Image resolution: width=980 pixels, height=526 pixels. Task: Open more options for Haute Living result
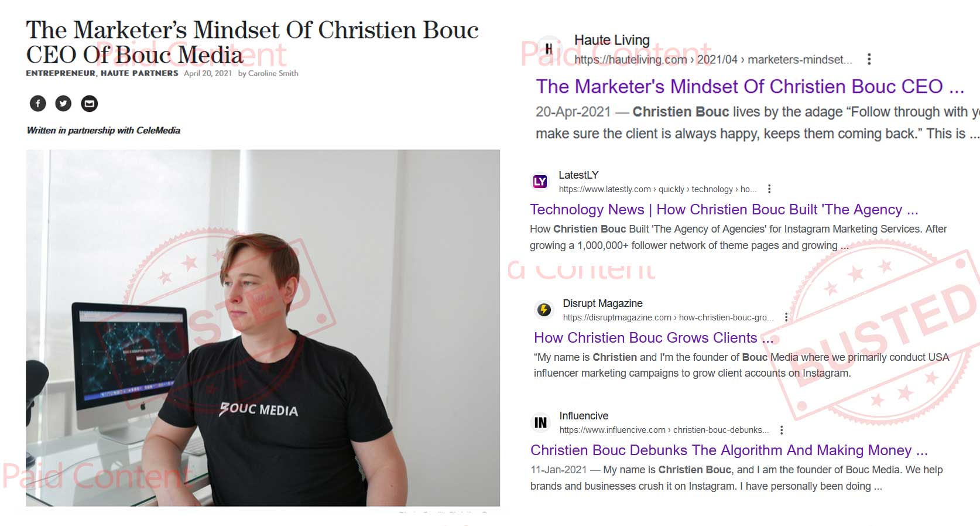869,59
